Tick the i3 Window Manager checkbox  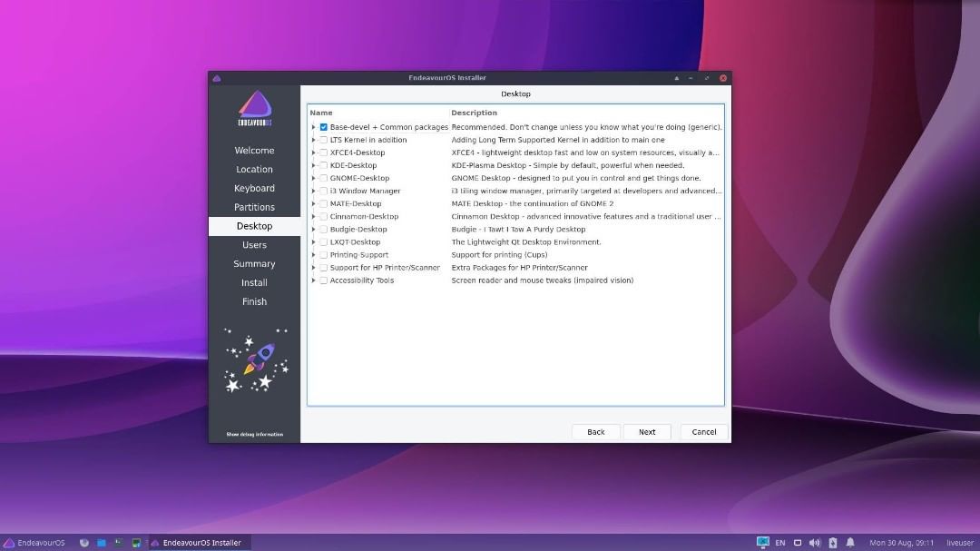(324, 191)
